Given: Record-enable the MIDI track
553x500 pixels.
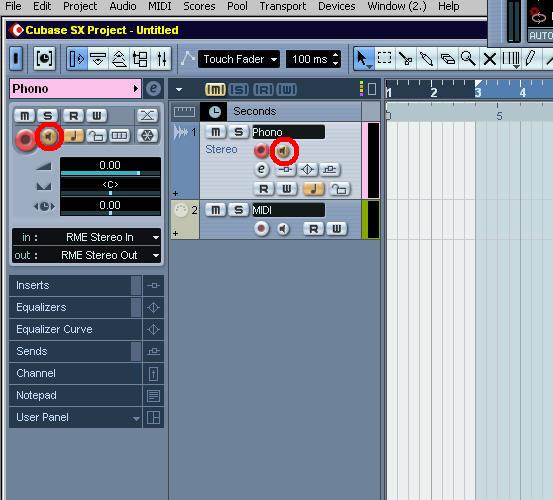Looking at the screenshot, I should (x=261, y=229).
